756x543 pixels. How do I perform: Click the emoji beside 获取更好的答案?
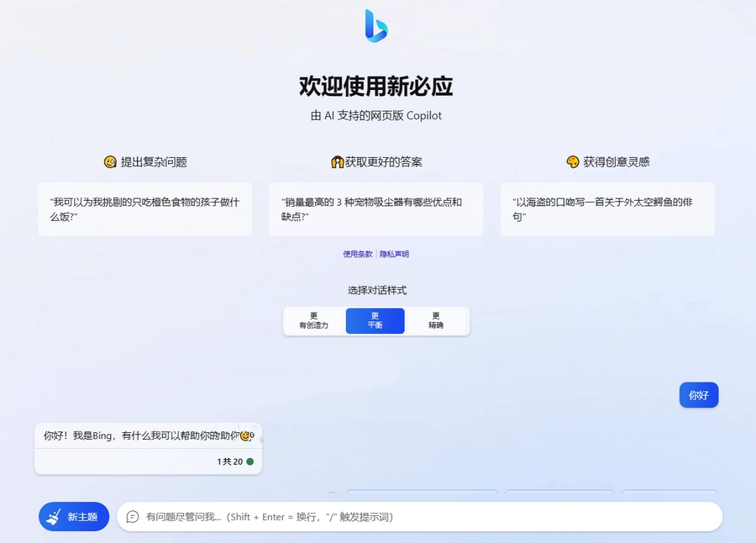click(x=338, y=162)
